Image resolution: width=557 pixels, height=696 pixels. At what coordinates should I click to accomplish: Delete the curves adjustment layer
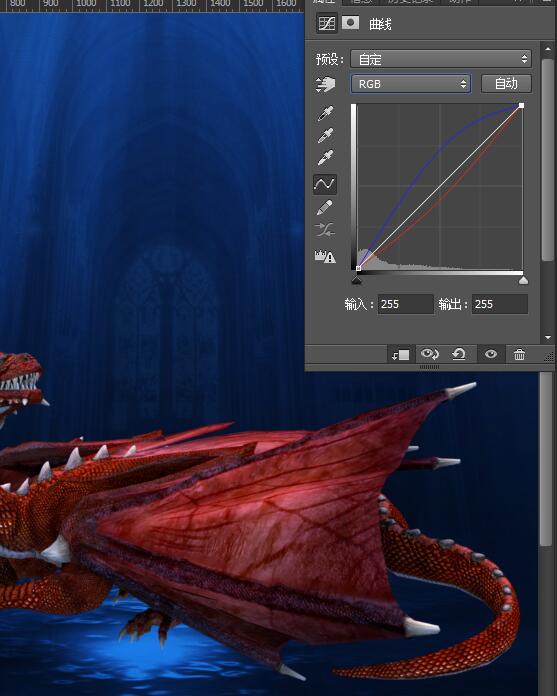coord(519,355)
